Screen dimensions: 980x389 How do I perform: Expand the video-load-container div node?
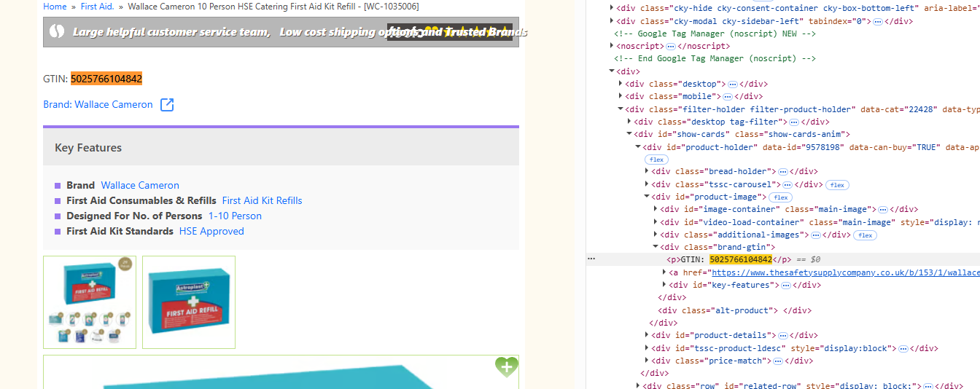(656, 222)
